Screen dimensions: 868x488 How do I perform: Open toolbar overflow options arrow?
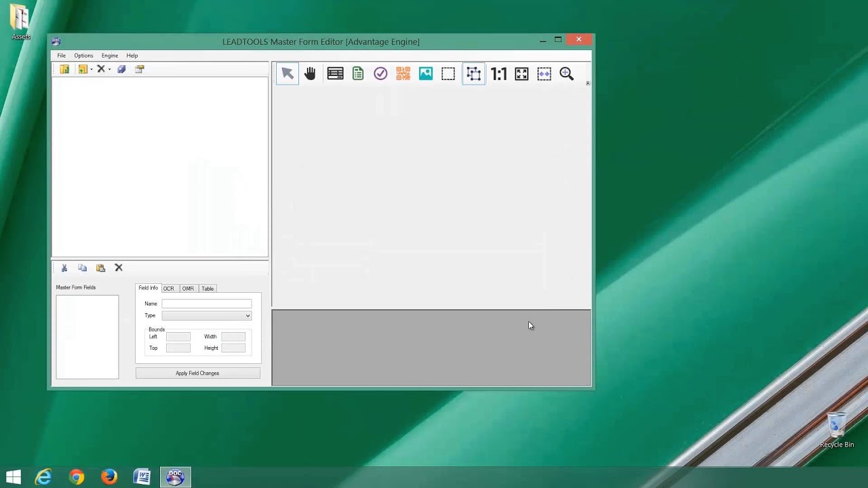pyautogui.click(x=587, y=83)
